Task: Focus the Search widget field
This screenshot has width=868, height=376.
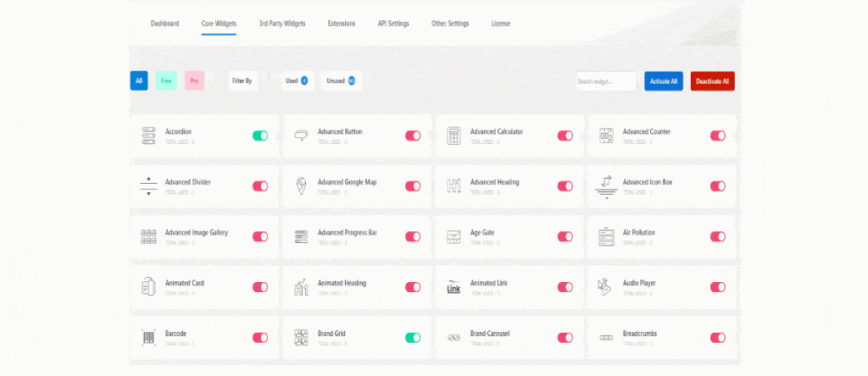Action: [x=606, y=81]
